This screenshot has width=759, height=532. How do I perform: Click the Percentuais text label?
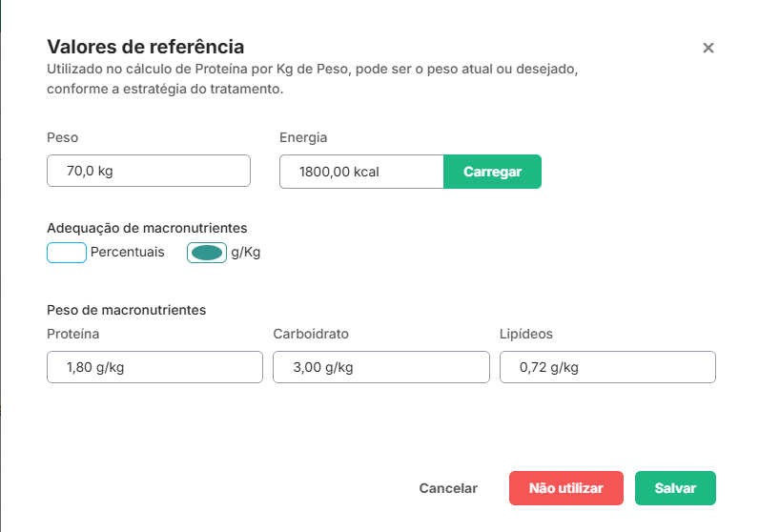[128, 253]
